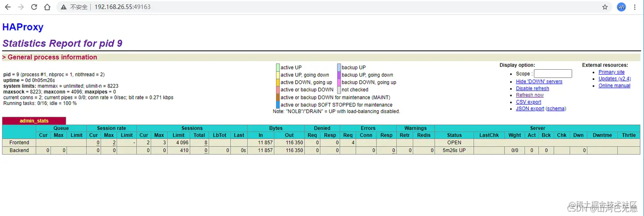Image resolution: width=644 pixels, height=216 pixels.
Task: Open the schema link
Action: (x=556, y=109)
